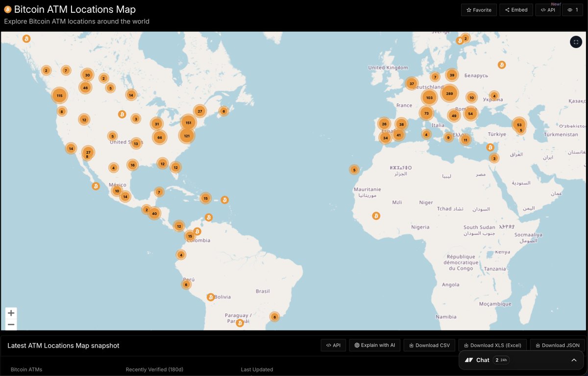This screenshot has width=588, height=376.
Task: Select the 15 cluster in the Caribbean
Action: pos(206,199)
